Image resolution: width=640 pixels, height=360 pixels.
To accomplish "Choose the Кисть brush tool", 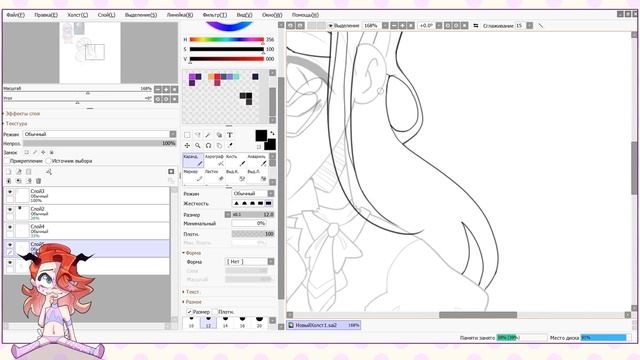I will point(236,160).
